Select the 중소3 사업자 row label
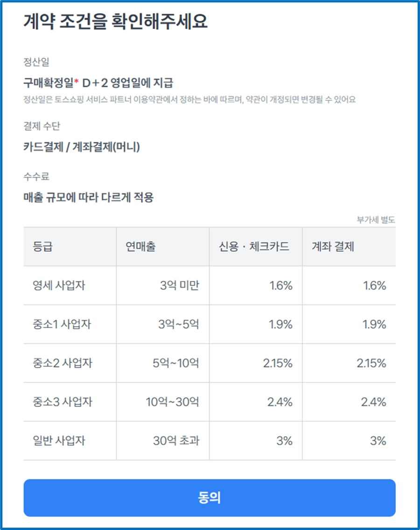 (x=63, y=402)
